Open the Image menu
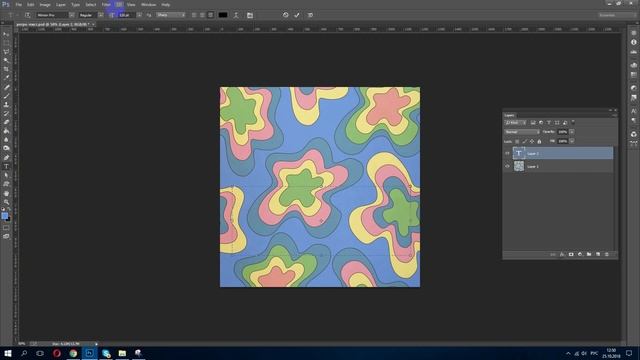This screenshot has height=360, width=640. click(x=45, y=4)
